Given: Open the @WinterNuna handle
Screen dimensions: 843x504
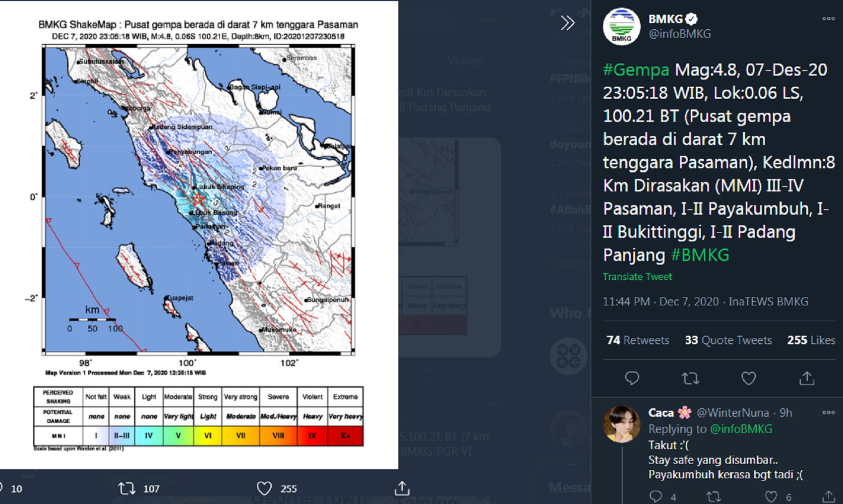Looking at the screenshot, I should click(x=733, y=413).
